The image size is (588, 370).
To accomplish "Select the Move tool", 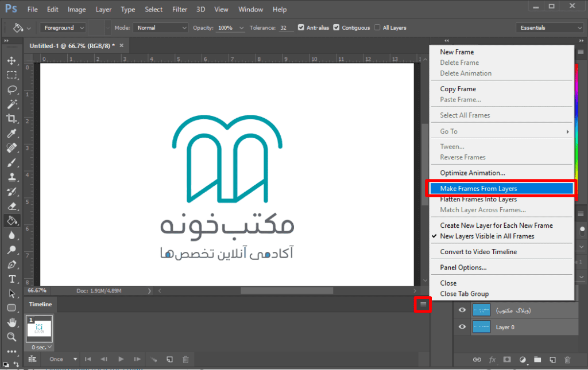I will click(11, 60).
